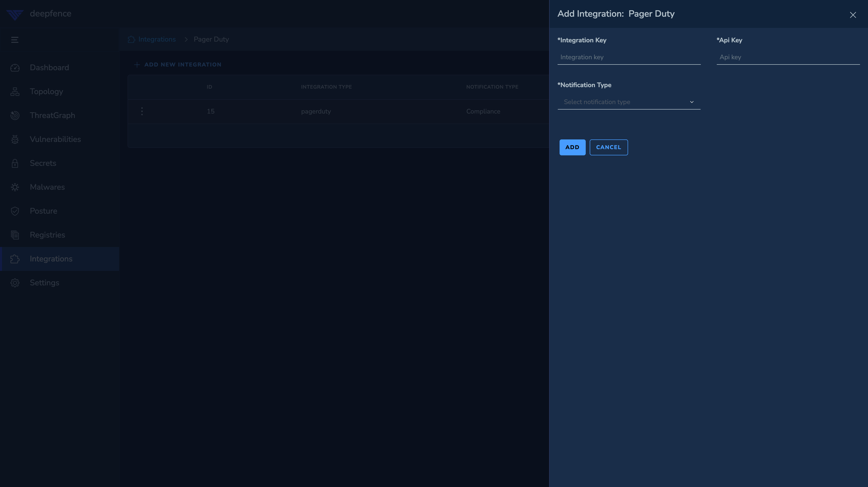868x487 pixels.
Task: Click the pagerduty cell in table
Action: pos(316,112)
